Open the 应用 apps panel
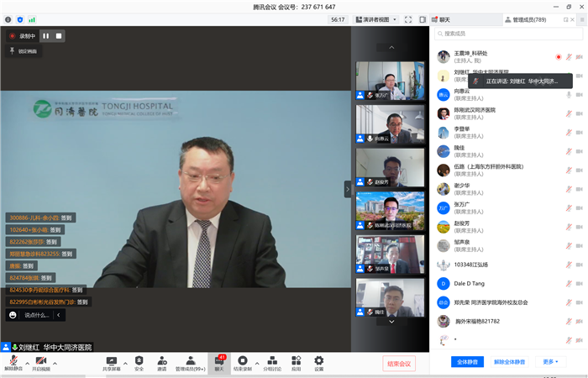This screenshot has width=588, height=378. (x=296, y=361)
